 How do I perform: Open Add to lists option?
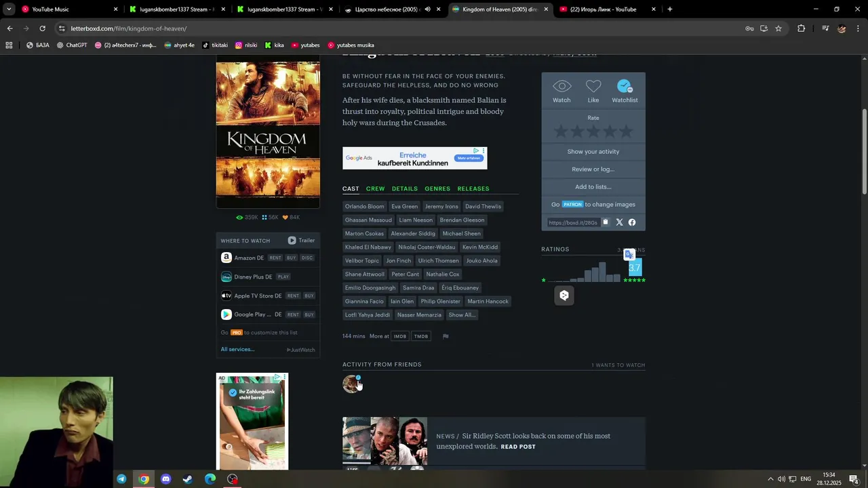point(593,187)
